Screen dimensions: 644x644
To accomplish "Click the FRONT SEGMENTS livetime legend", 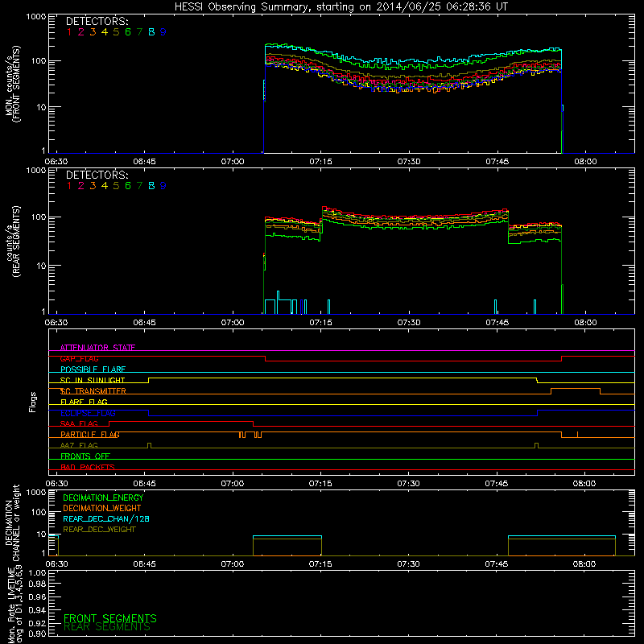I will click(110, 618).
